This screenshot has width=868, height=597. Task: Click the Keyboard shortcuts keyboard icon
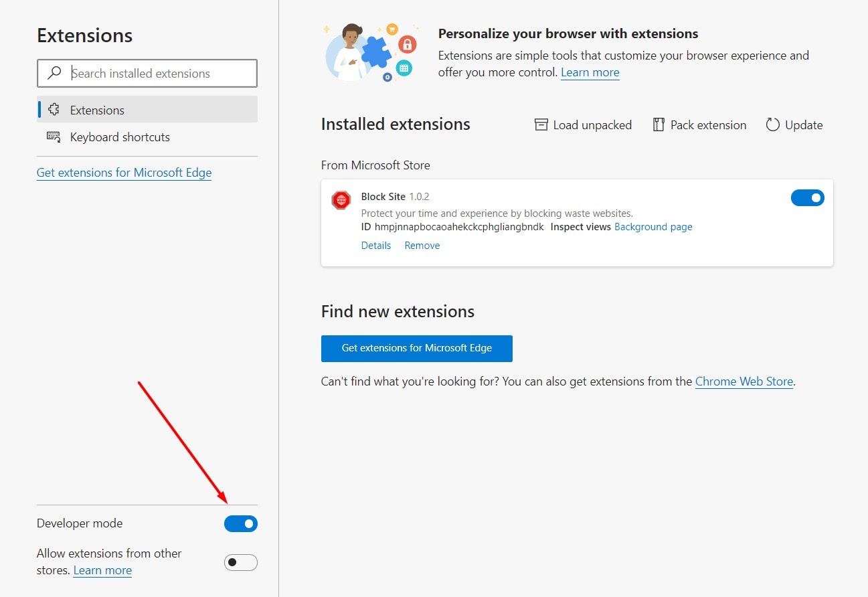[54, 137]
